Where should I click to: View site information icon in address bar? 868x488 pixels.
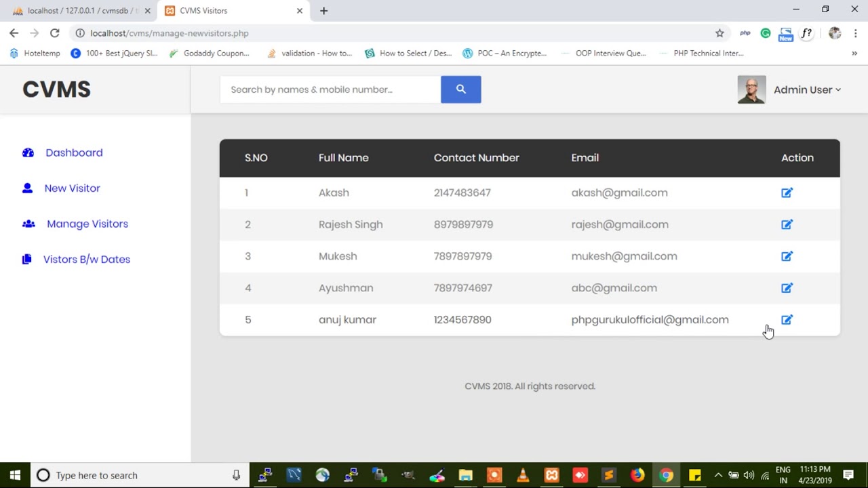coord(80,33)
